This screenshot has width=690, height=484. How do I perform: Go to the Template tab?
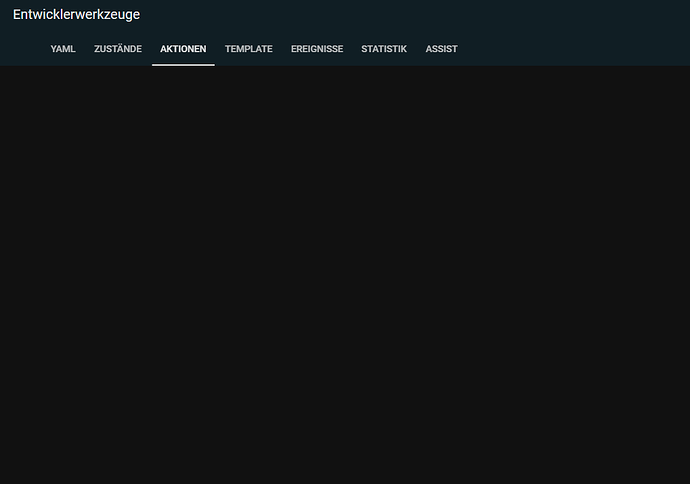coord(248,49)
